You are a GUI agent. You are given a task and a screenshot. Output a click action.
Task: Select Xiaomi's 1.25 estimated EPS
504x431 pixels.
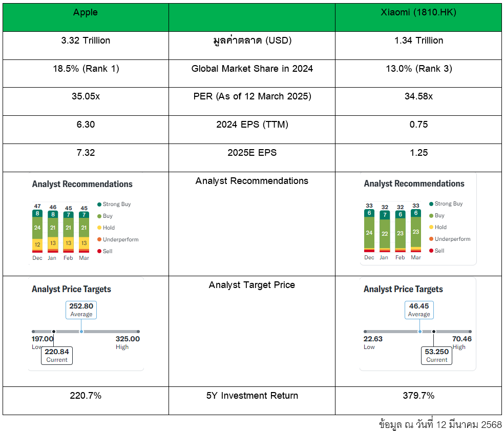[418, 152]
